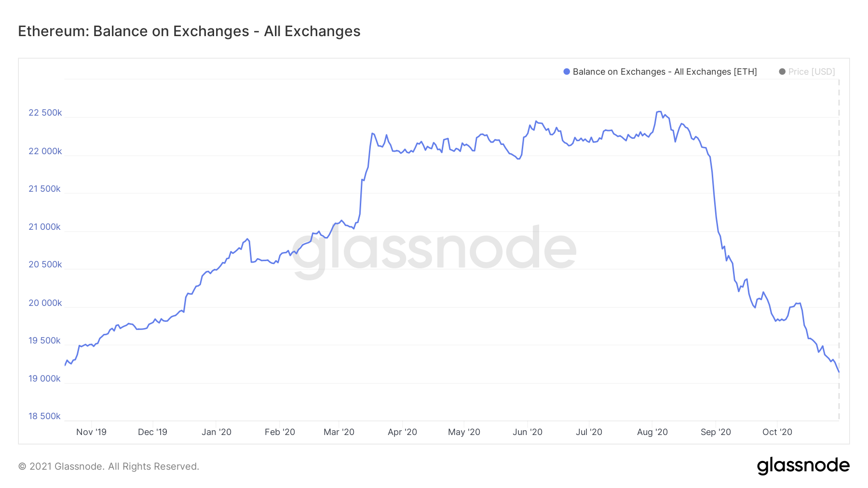Click the 22 500k y-axis label
Screen dimensions: 868x488
point(45,113)
